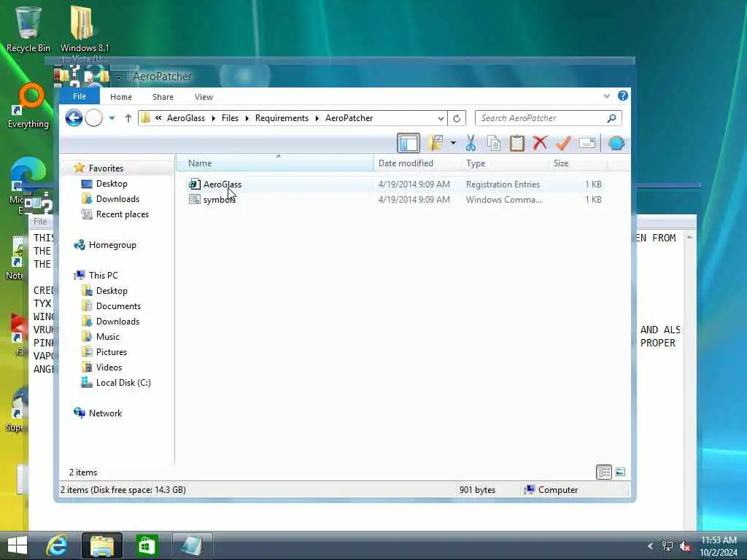Toggle the navigation pane layout button

[x=409, y=143]
